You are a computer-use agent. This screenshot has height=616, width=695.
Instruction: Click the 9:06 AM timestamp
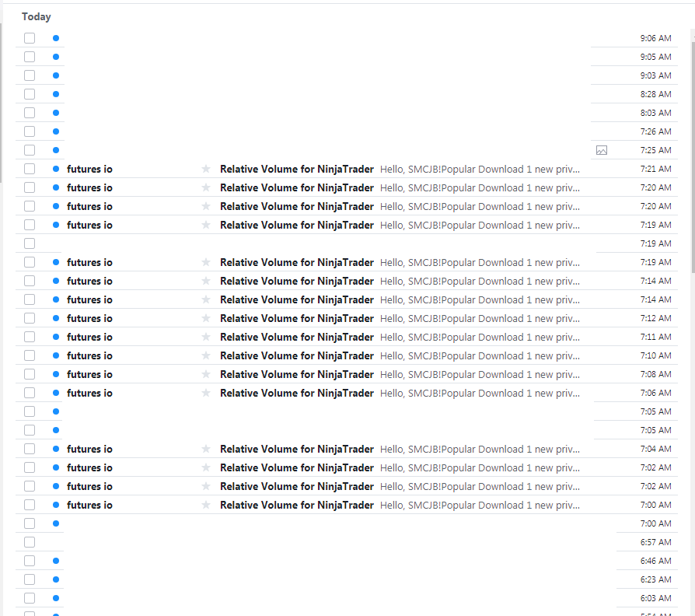(655, 38)
